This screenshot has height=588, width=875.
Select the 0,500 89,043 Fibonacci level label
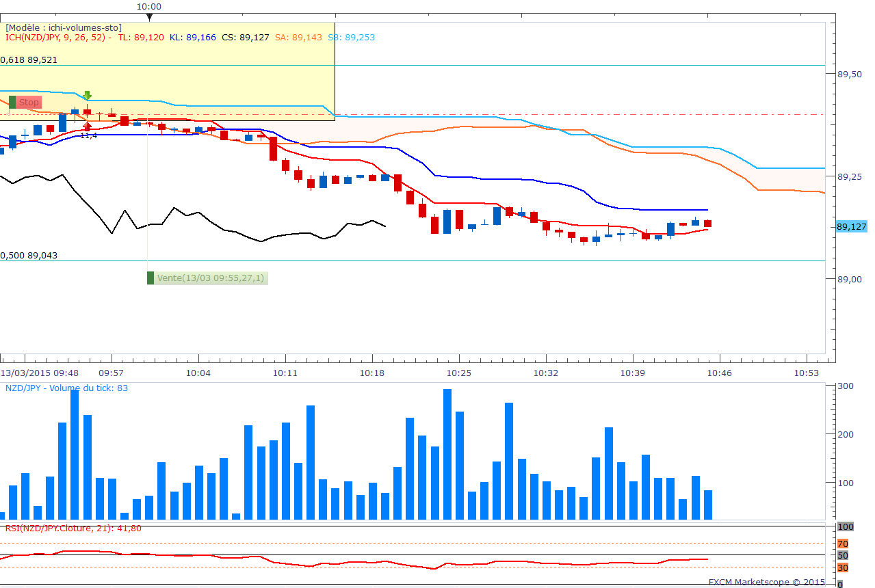pos(29,256)
